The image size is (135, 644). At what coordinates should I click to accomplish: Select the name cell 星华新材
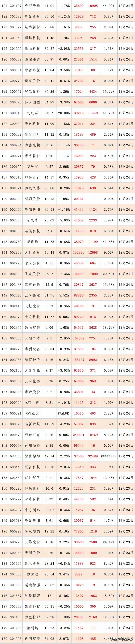(32, 27)
